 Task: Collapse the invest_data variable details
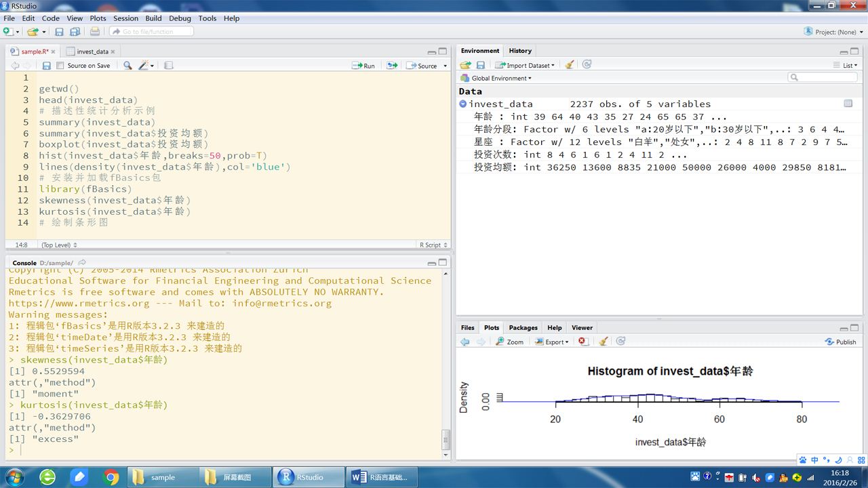(462, 104)
